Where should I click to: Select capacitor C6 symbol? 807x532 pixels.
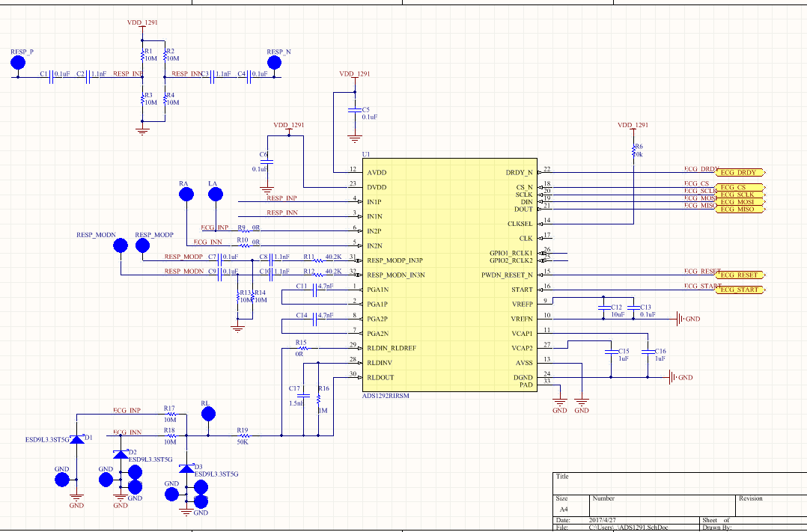tap(267, 162)
